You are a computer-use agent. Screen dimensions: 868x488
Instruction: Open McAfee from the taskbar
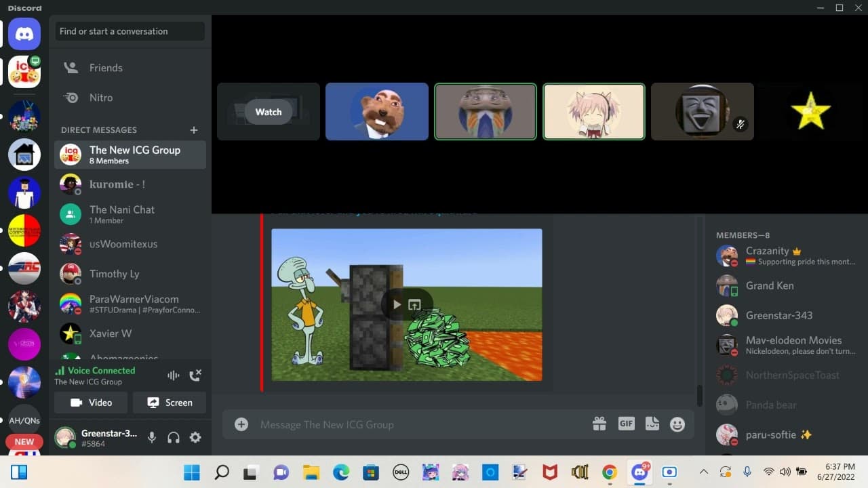pos(550,472)
